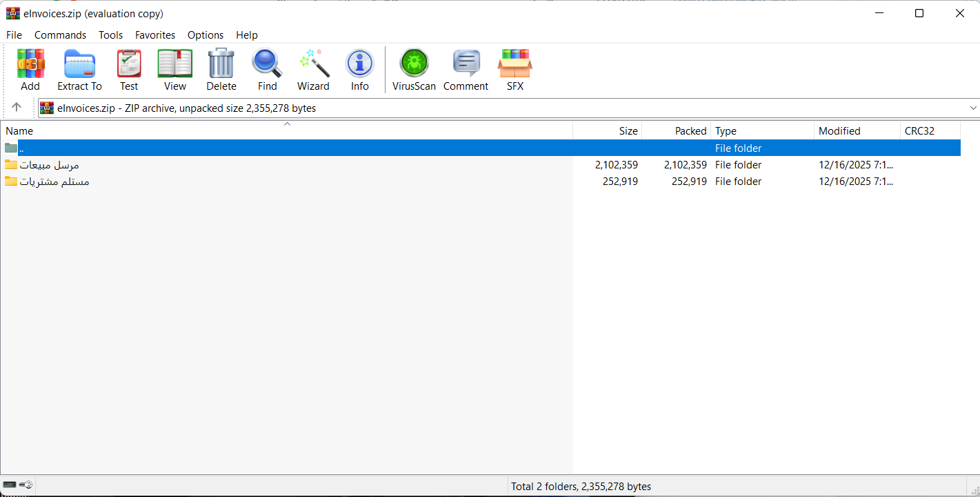Sort by Modified column header
Screen dimensions: 980x497
[x=839, y=131]
